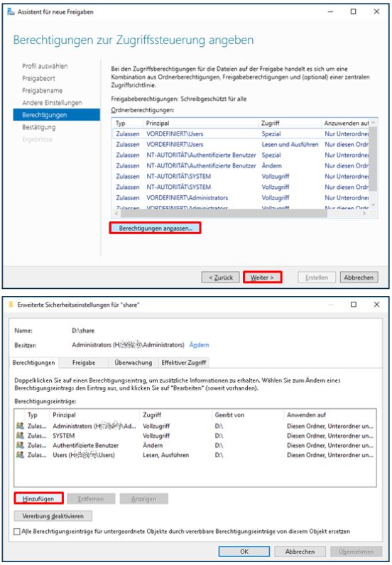Click the Zugriff column header in wizard

(x=290, y=124)
